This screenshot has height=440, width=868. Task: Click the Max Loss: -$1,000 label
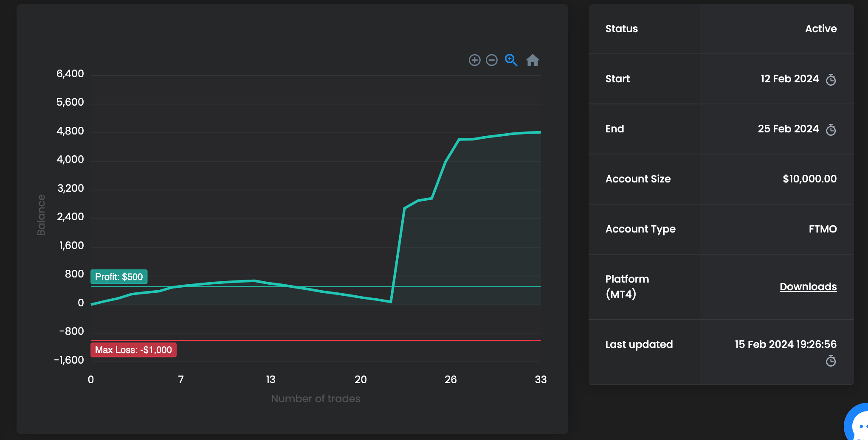(133, 350)
